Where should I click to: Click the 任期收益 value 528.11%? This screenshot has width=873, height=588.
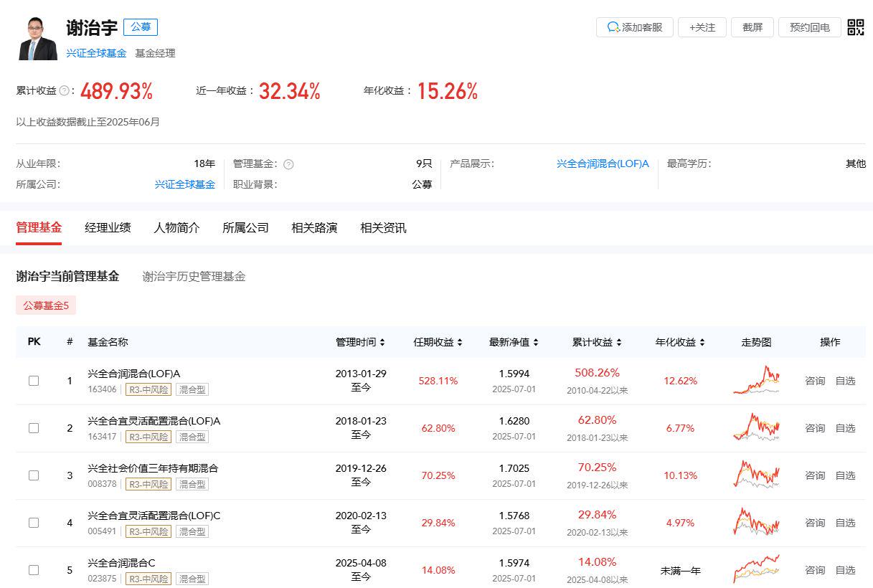(438, 381)
